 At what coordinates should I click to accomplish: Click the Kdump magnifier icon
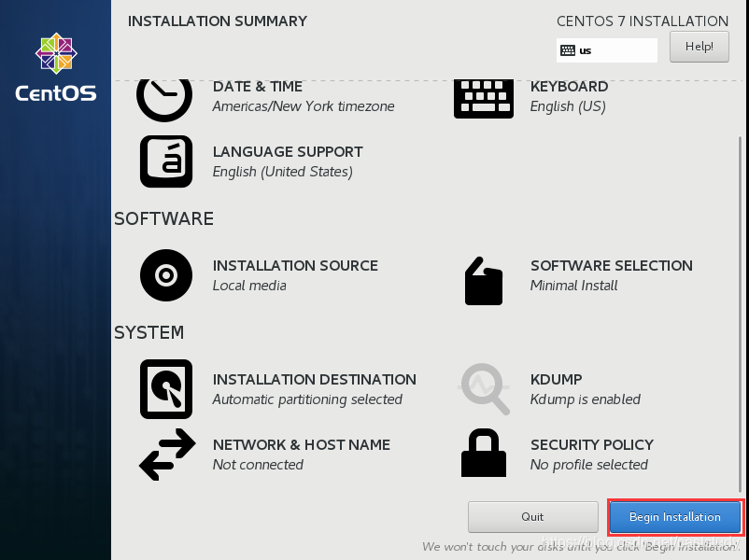pyautogui.click(x=484, y=388)
